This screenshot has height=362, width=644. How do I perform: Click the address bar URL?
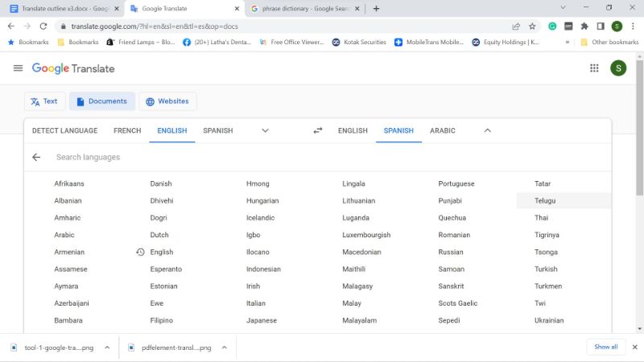pyautogui.click(x=155, y=27)
